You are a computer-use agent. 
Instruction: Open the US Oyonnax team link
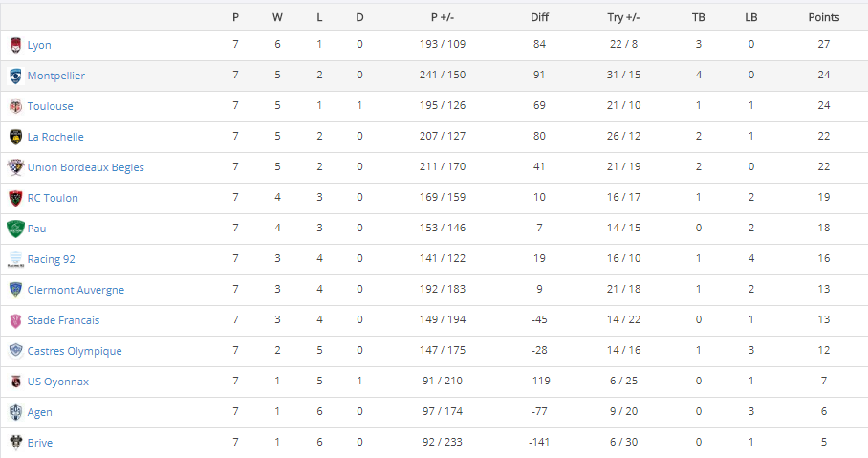57,382
